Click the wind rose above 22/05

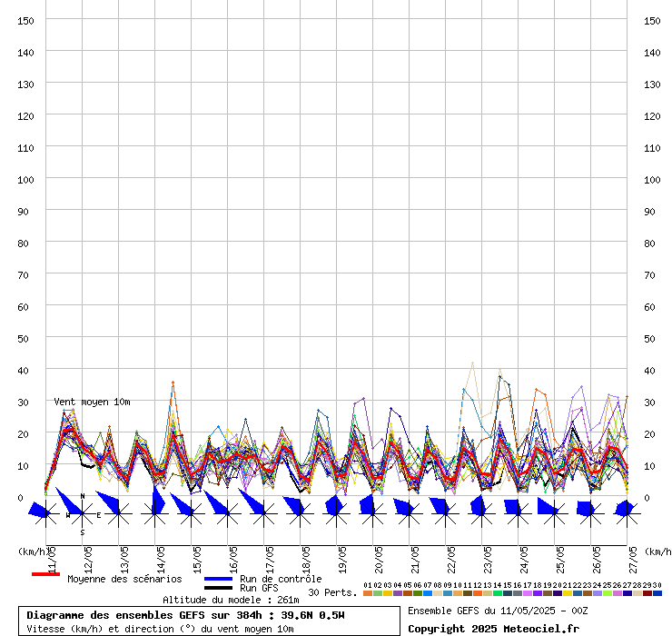pyautogui.click(x=445, y=513)
